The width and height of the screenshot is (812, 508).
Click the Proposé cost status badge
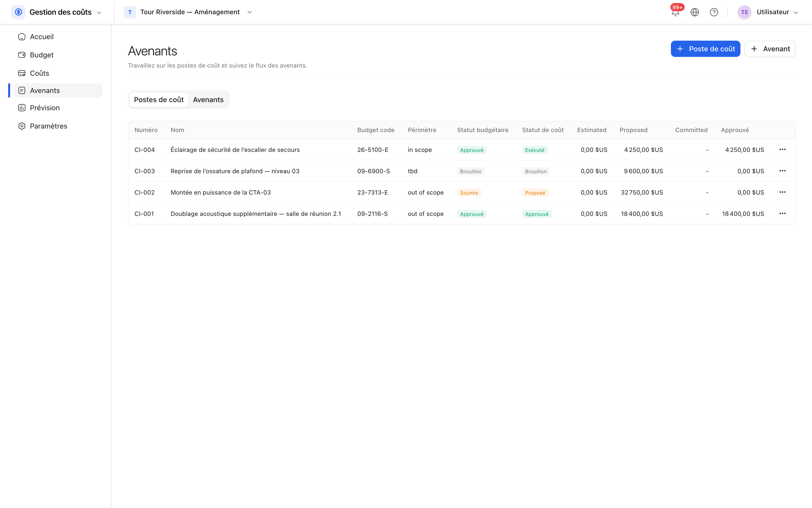[535, 193]
